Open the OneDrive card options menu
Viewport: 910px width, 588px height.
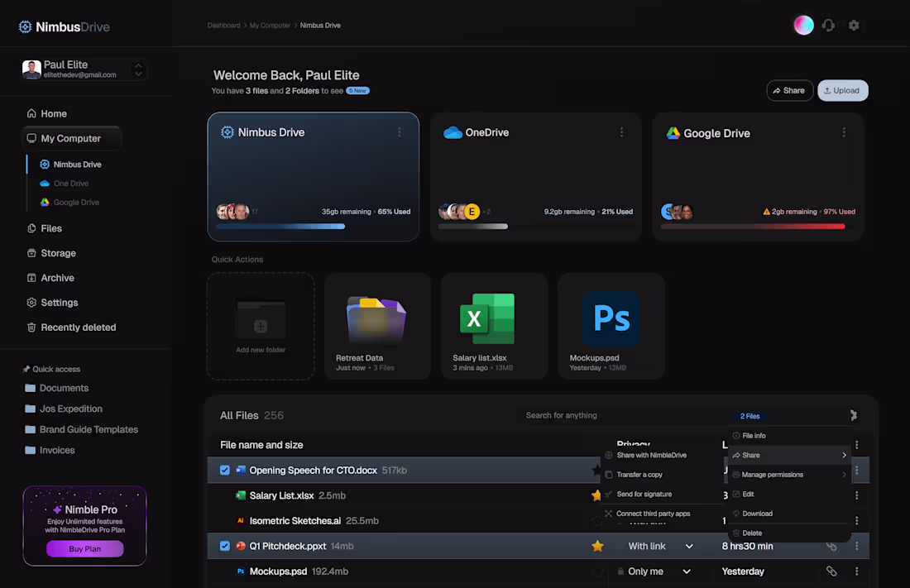click(x=621, y=132)
